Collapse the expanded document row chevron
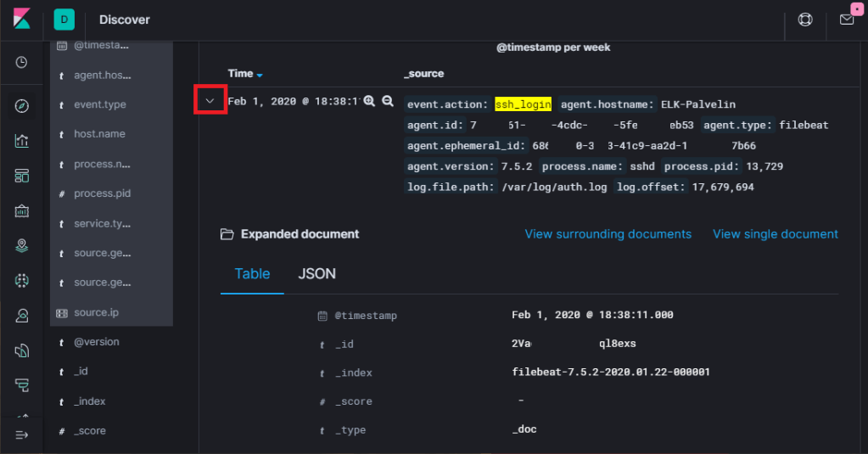Image resolution: width=868 pixels, height=454 pixels. click(210, 101)
